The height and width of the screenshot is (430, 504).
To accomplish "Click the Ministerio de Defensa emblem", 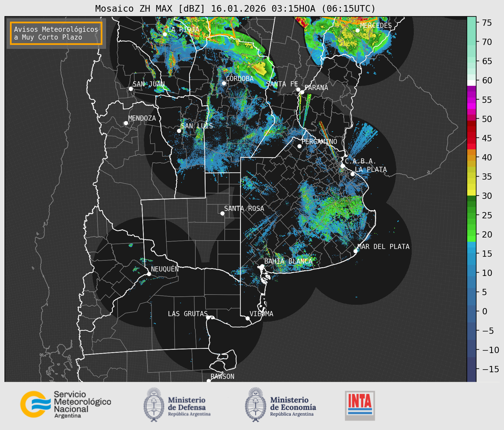I will 154,405.
